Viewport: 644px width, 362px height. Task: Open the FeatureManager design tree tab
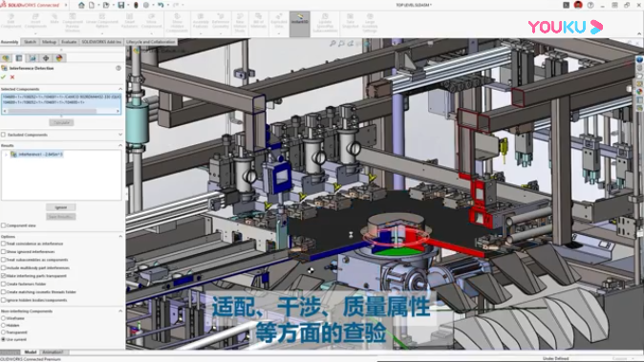(x=6, y=58)
